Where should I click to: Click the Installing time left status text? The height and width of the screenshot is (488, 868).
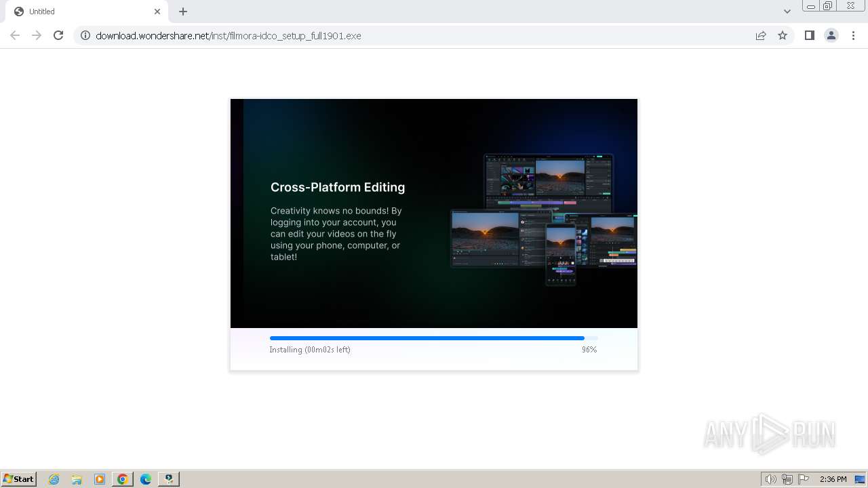310,350
